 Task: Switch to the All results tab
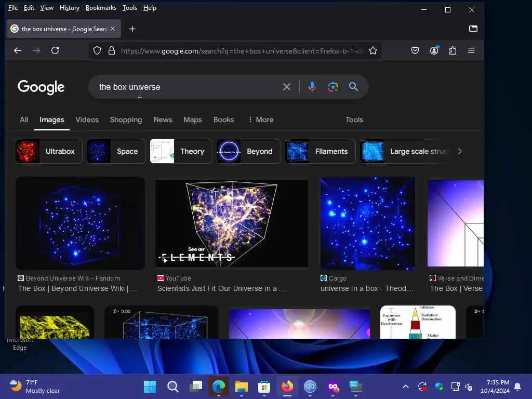24,120
